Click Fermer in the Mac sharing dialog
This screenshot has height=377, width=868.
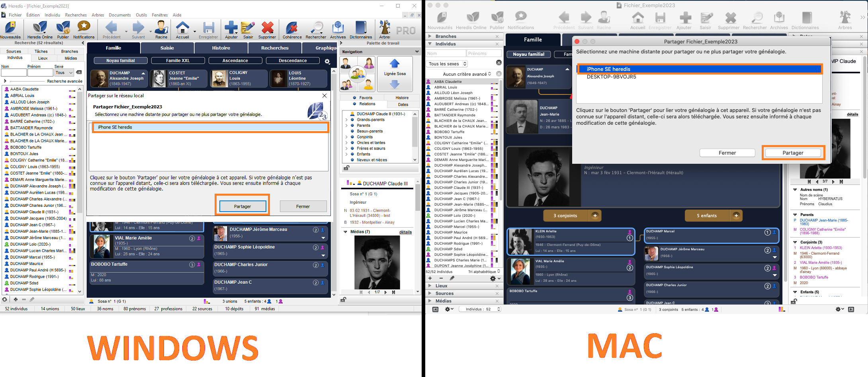[x=727, y=153]
